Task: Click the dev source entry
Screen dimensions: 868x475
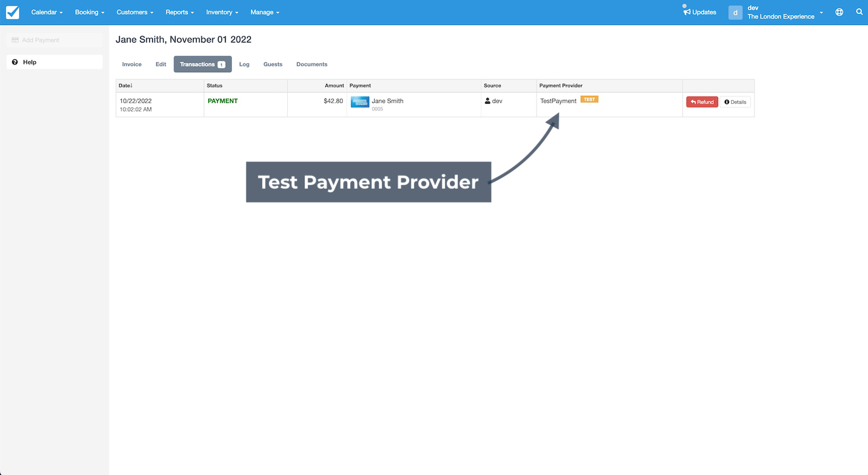Action: click(493, 101)
